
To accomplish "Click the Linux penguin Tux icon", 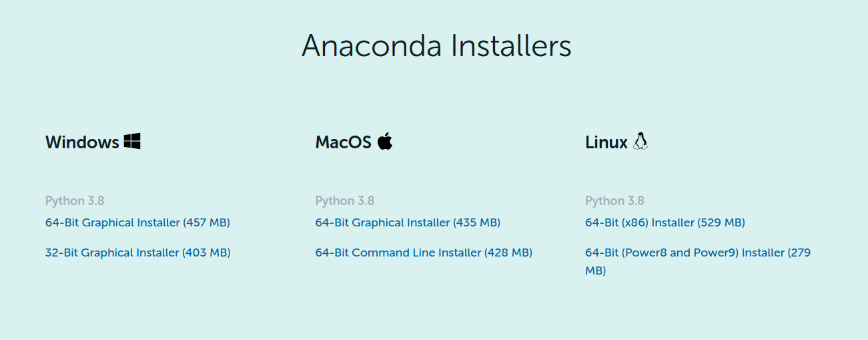I will click(x=640, y=141).
